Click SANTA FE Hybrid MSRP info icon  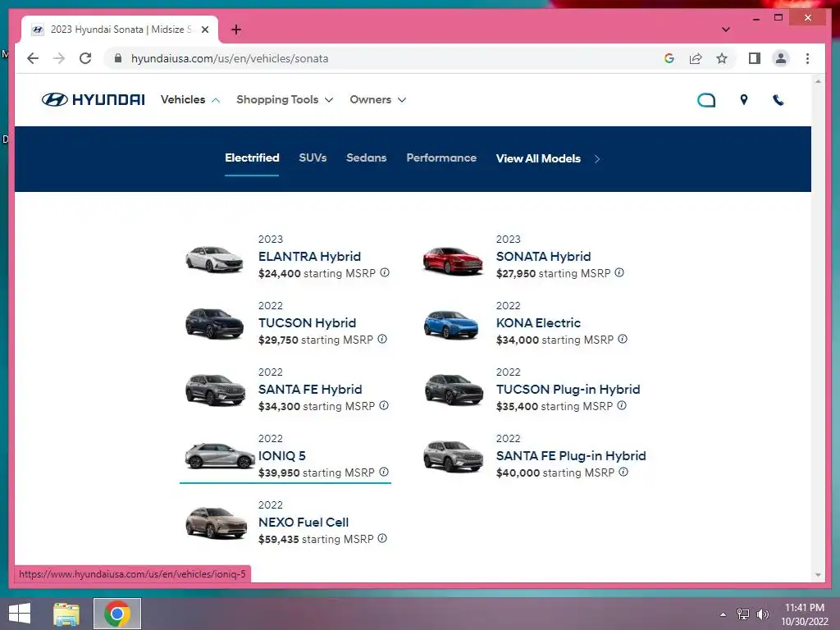tap(384, 405)
